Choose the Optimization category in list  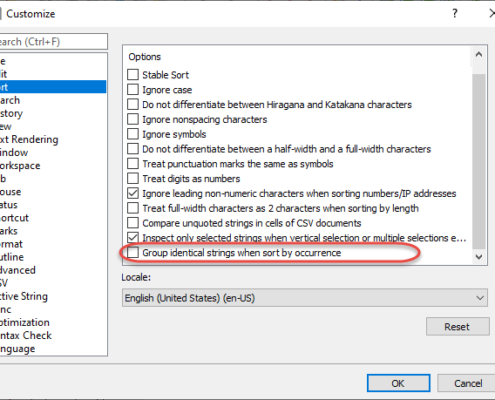tap(25, 322)
